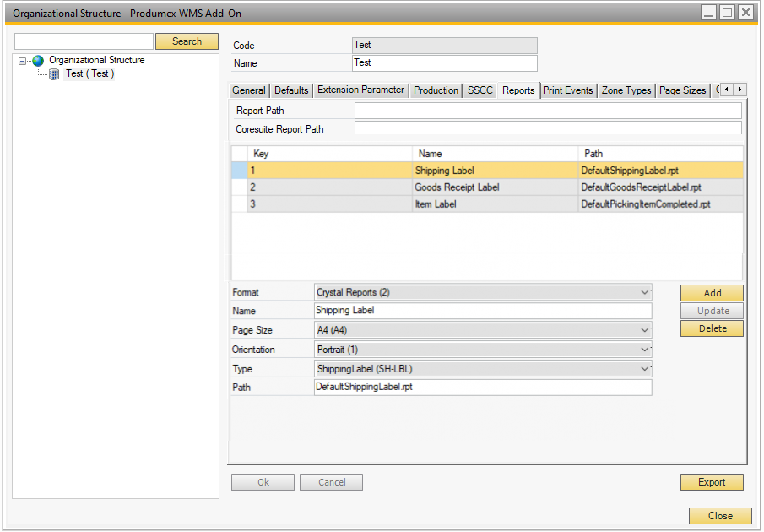Viewport: 764px width, 532px height.
Task: Open the Page Size dropdown
Action: [x=646, y=330]
